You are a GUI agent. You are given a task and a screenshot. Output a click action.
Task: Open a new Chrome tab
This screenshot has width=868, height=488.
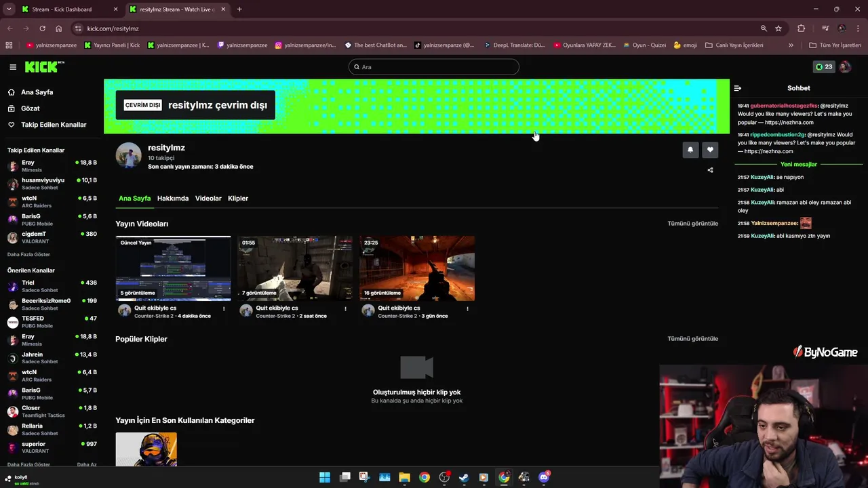click(239, 9)
